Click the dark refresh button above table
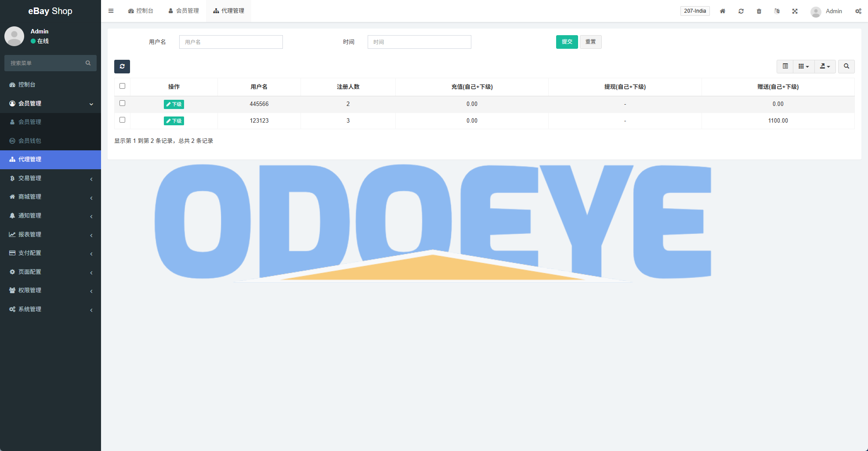The image size is (868, 451). click(122, 66)
